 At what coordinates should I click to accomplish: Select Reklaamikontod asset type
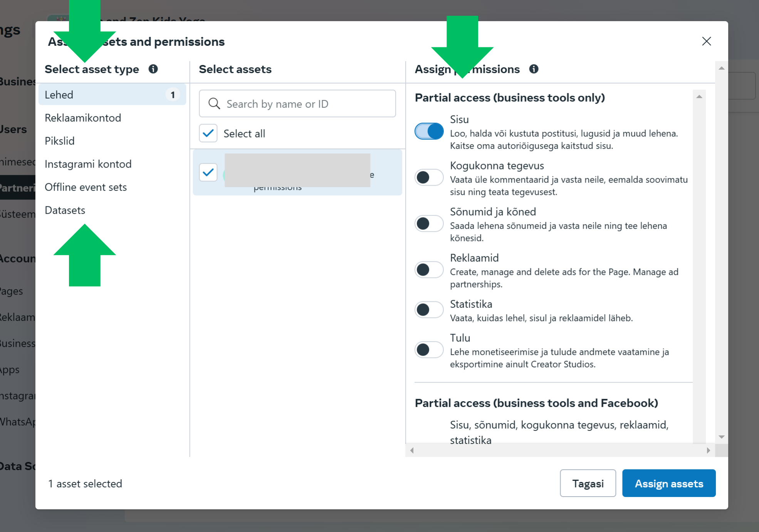point(83,118)
